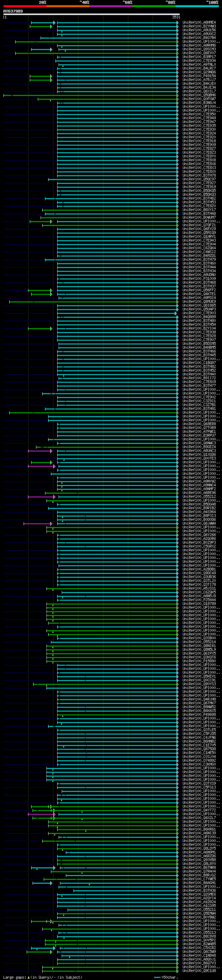222x980 pixels.
Task: Click the orange ~40% identity color segment
Action: coord(68,6)
